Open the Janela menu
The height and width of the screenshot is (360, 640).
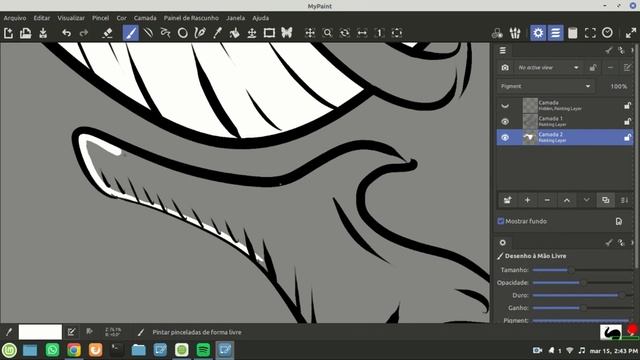coord(236,18)
